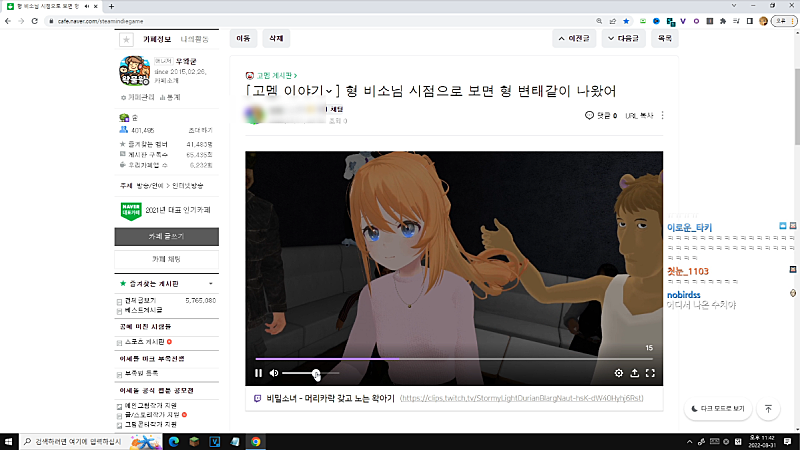Click the chat username nobirdss
Screen dimensions: 800x450
point(684,295)
